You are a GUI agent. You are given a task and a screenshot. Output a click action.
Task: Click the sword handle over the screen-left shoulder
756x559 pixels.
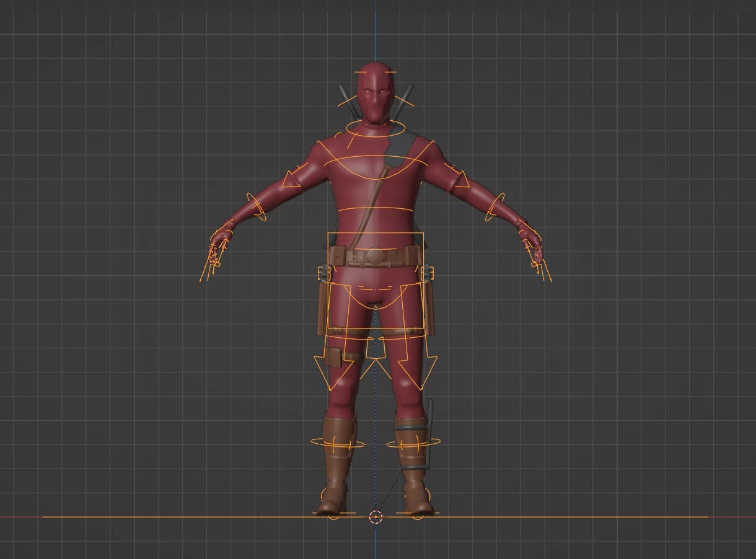[348, 102]
